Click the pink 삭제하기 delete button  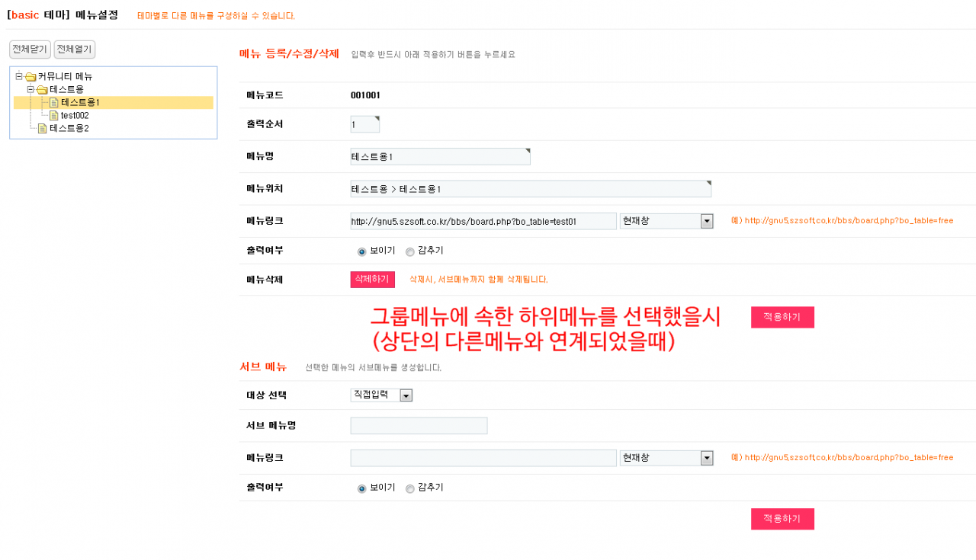click(372, 279)
